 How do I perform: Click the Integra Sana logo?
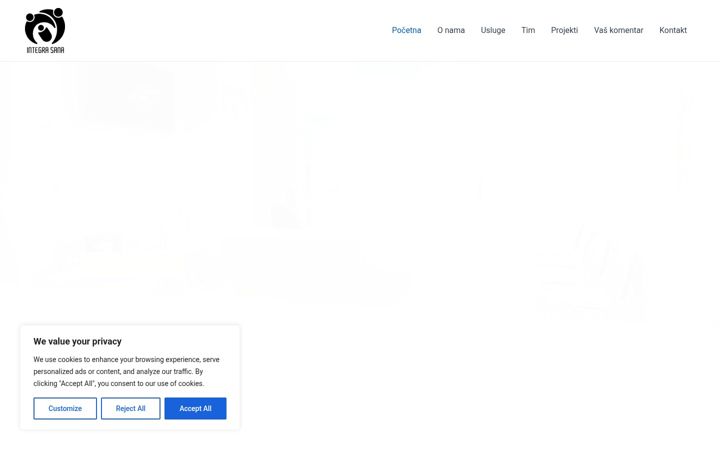tap(45, 30)
